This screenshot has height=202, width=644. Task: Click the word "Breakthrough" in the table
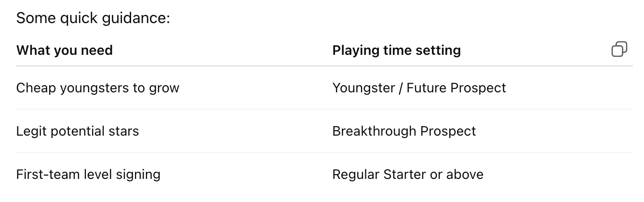[x=374, y=131]
